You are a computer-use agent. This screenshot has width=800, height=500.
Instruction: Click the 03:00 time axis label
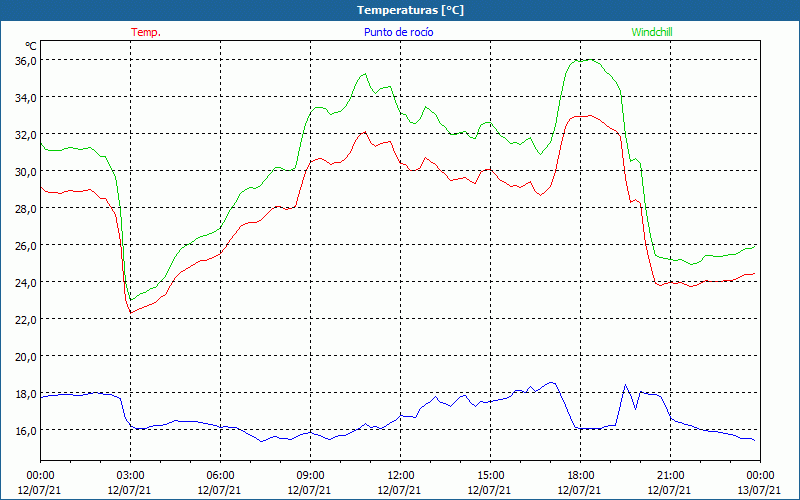[x=130, y=476]
